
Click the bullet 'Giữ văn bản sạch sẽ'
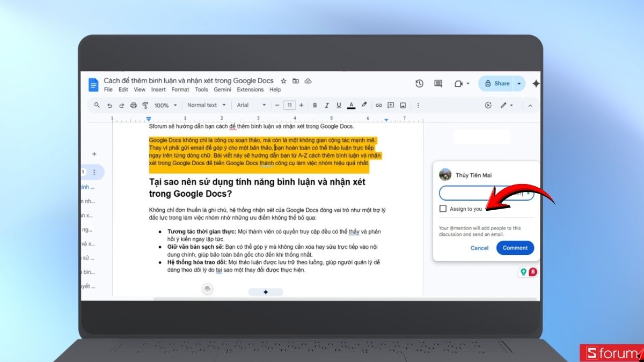click(x=195, y=247)
